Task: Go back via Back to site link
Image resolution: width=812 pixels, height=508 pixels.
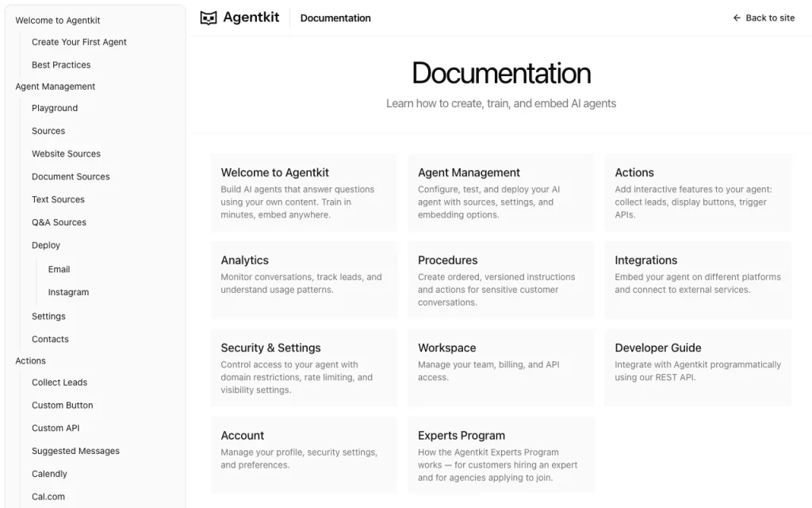Action: (x=764, y=18)
